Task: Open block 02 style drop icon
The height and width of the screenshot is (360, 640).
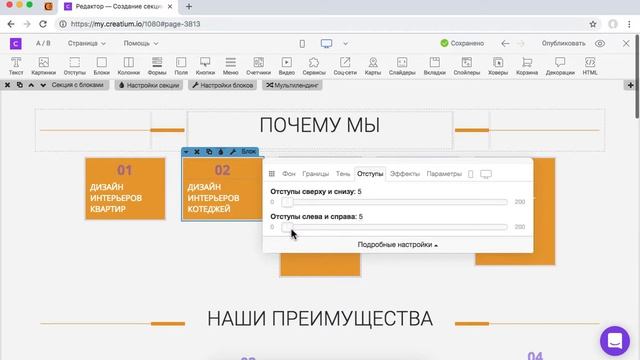Action: click(x=221, y=152)
